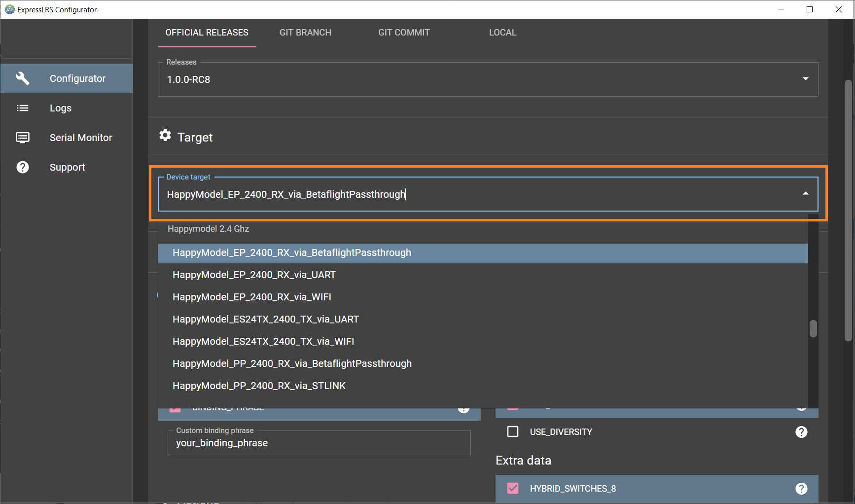Screen dimensions: 855x504
Task: Choose HappyModel_EP_2400_RX_via_BetaflightPassthrough option
Action: tap(483, 252)
